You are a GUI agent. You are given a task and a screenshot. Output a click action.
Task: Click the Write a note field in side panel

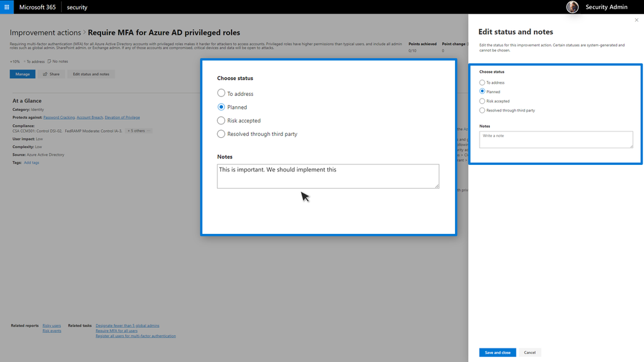click(556, 140)
